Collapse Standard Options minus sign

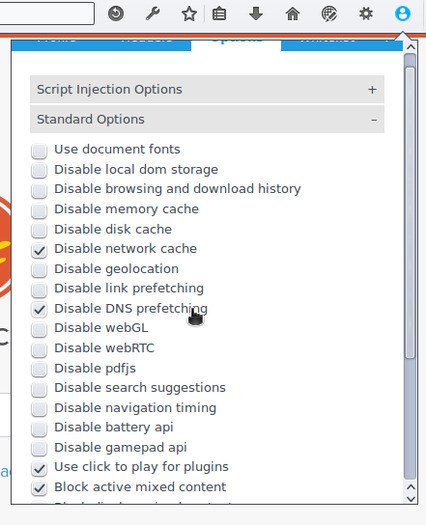(374, 120)
